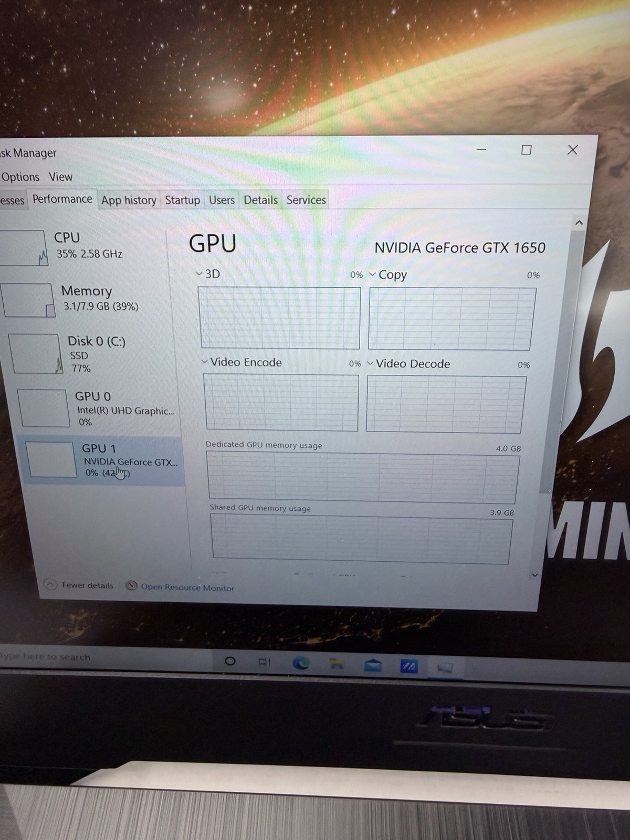Switch to the Performance tab
Image resolution: width=630 pixels, height=840 pixels.
[x=62, y=199]
